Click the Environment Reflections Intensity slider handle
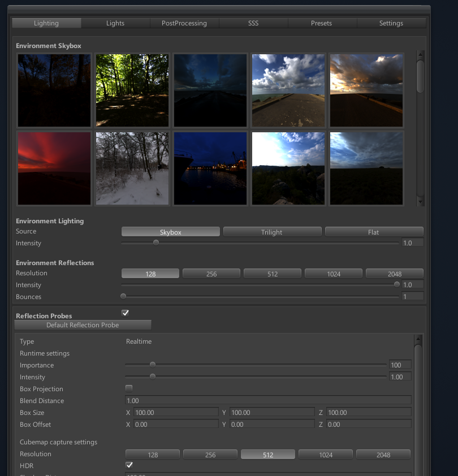458x476 pixels. [x=396, y=284]
